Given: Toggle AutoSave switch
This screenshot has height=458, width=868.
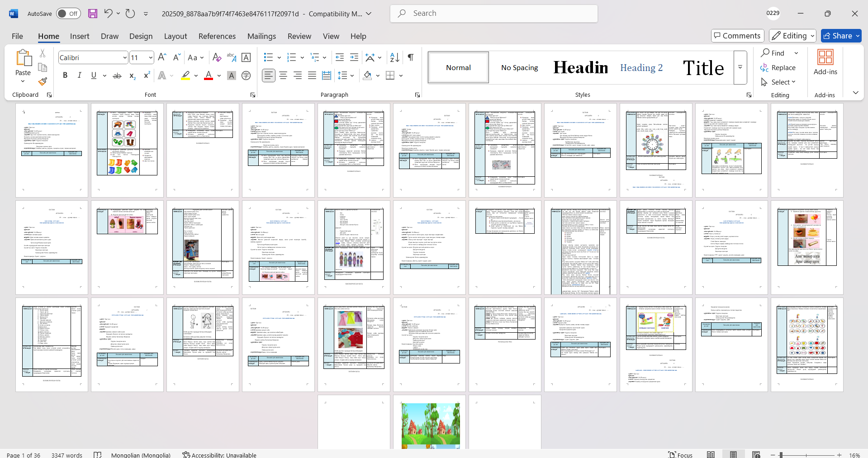Looking at the screenshot, I should pyautogui.click(x=68, y=14).
